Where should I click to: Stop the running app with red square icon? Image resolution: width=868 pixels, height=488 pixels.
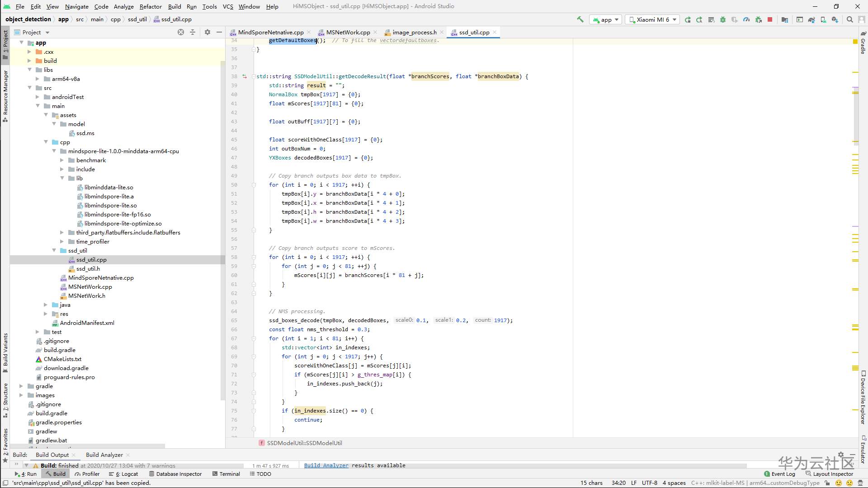click(x=769, y=19)
